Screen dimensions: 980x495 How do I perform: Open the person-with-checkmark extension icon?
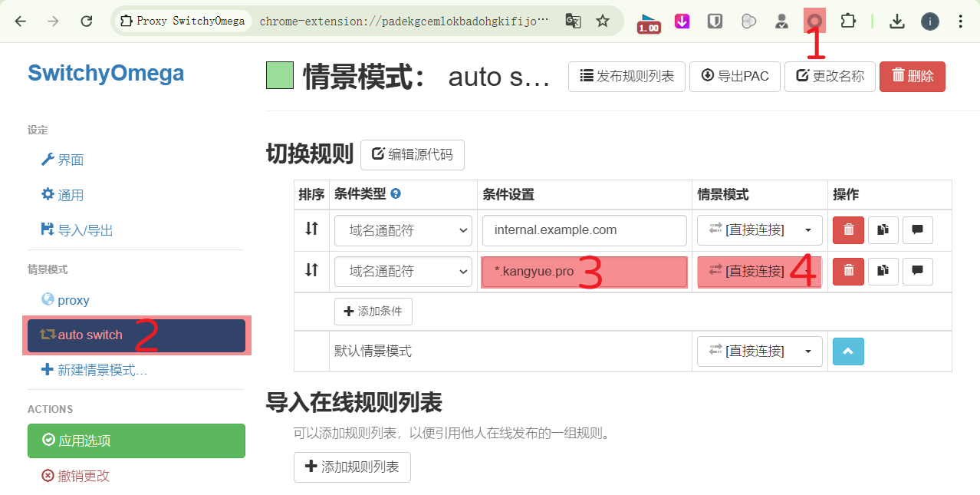pos(781,21)
